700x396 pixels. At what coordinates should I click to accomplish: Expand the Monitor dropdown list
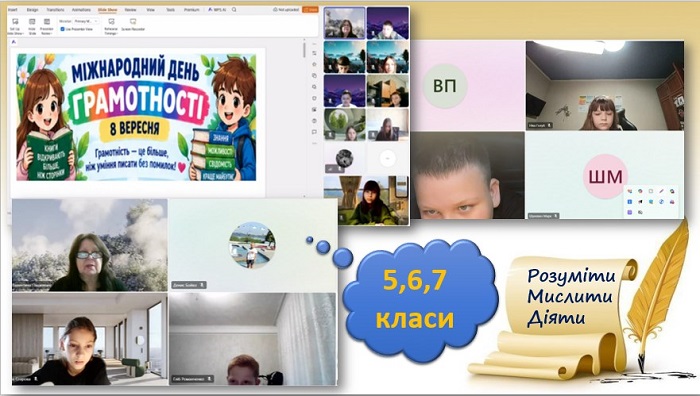86,21
